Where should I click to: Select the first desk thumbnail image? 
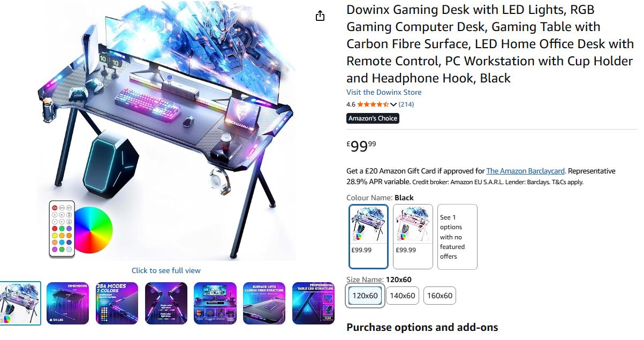[20, 304]
